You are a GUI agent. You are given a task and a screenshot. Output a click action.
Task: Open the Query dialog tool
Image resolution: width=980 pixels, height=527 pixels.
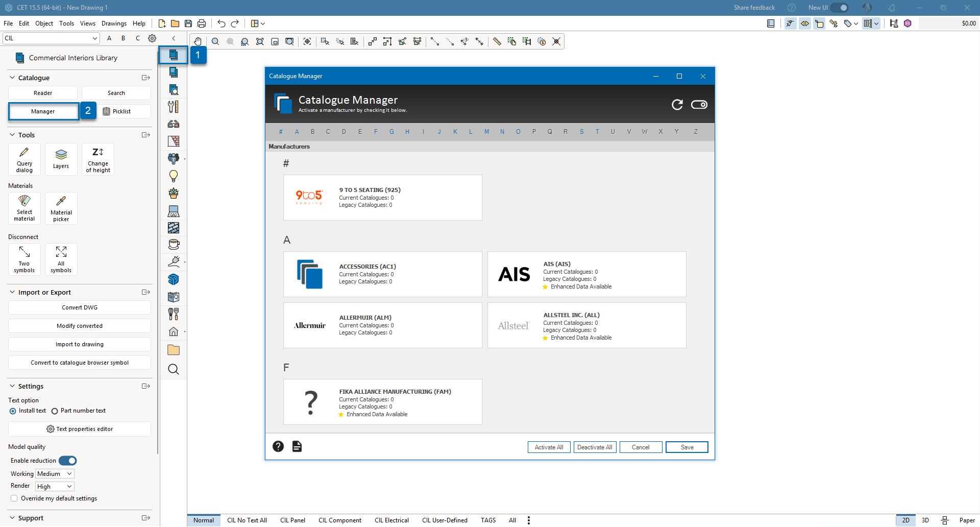pos(24,159)
